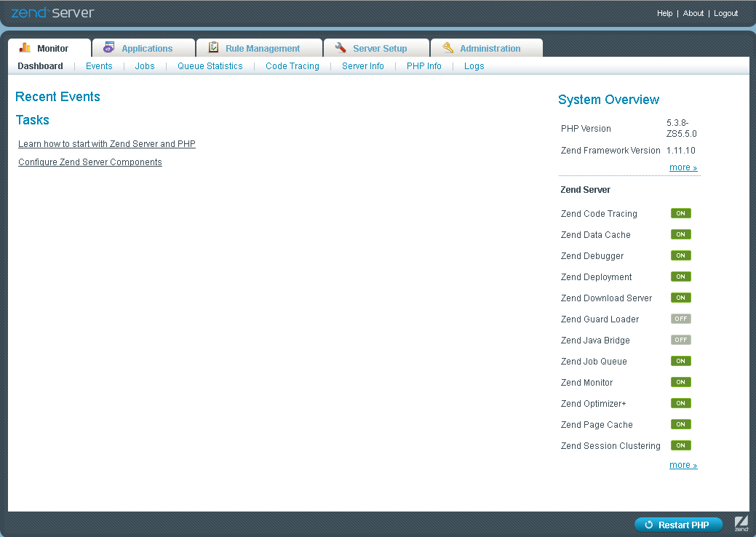Open the PHP Info sub-tab
The image size is (756, 537).
pyautogui.click(x=423, y=66)
